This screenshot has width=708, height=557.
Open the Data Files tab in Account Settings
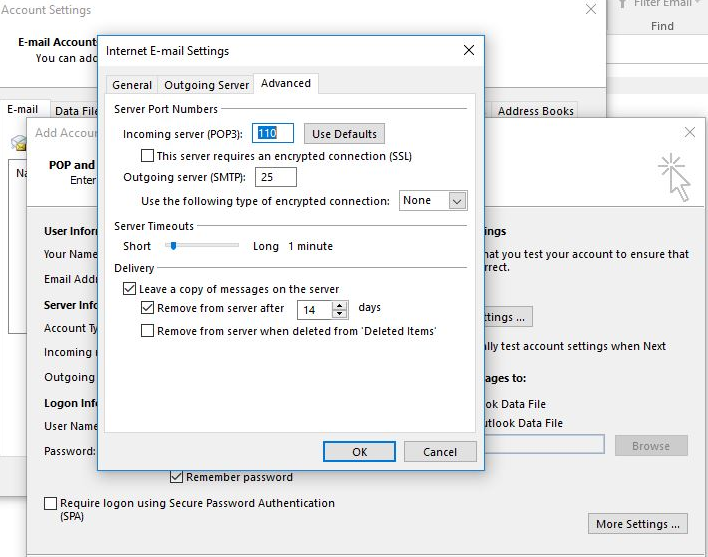coord(75,111)
